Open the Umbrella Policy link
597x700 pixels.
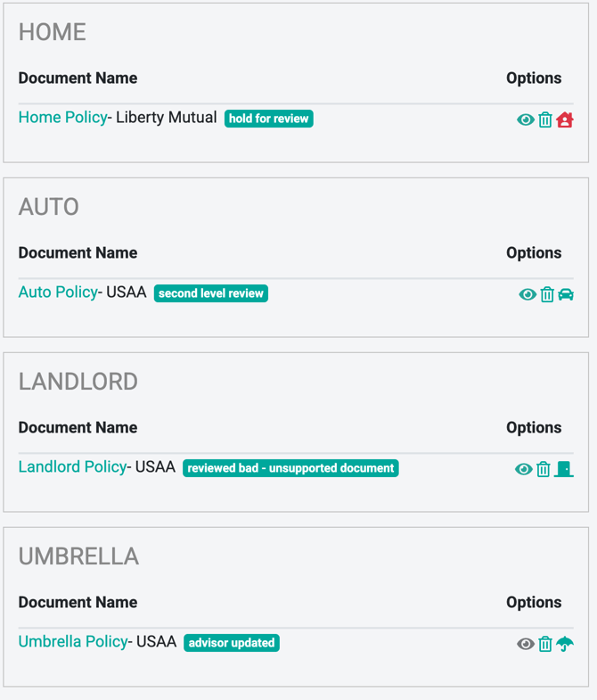click(73, 642)
